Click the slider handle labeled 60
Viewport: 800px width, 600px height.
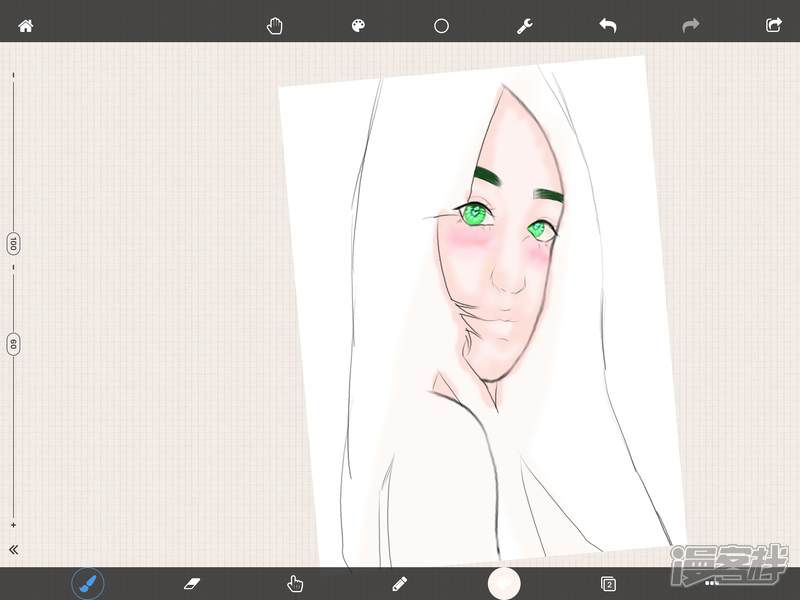pos(14,345)
